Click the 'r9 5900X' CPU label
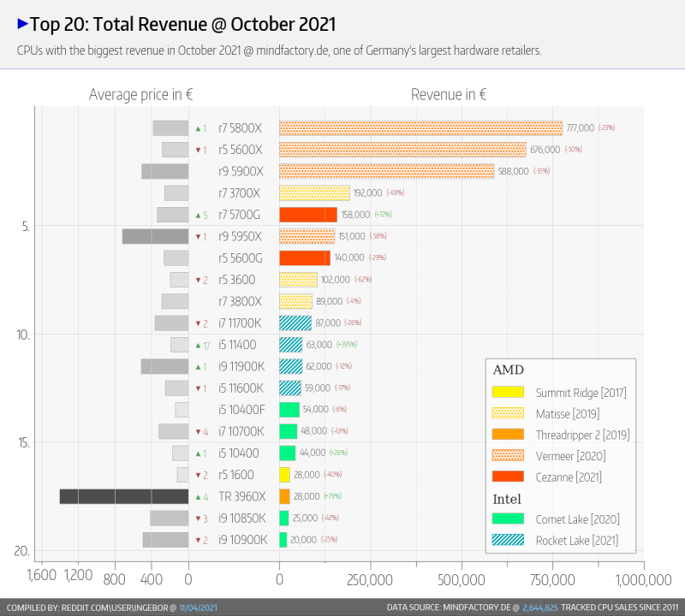The height and width of the screenshot is (616, 685). click(241, 171)
